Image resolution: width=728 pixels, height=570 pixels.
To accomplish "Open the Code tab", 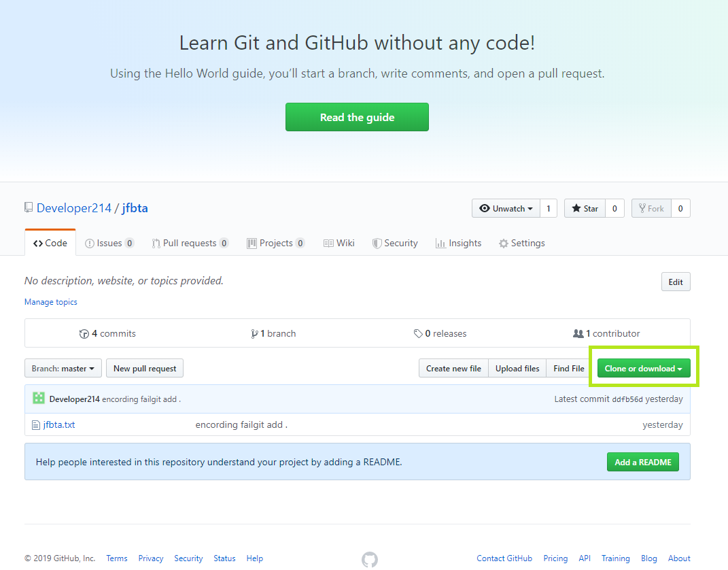I will click(x=50, y=243).
